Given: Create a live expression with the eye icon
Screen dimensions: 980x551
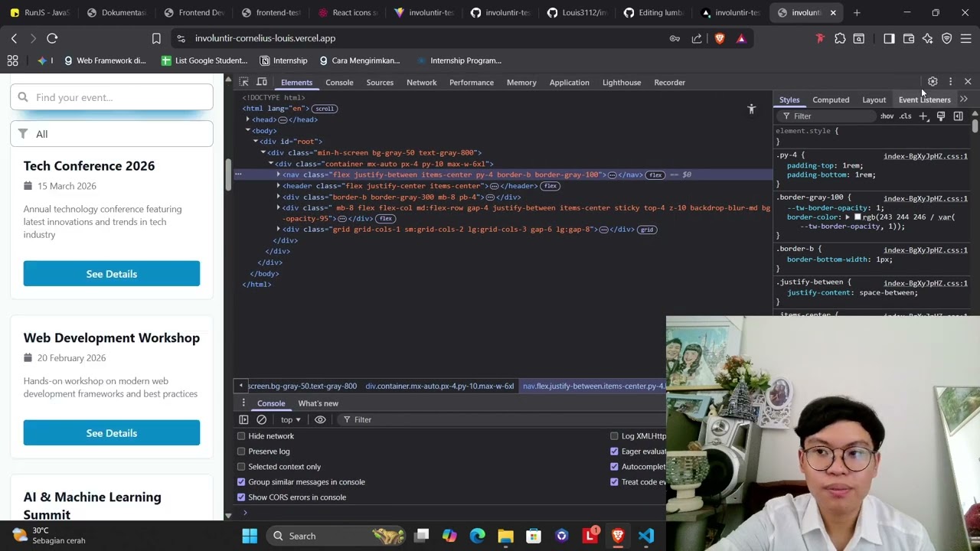Looking at the screenshot, I should pyautogui.click(x=320, y=419).
